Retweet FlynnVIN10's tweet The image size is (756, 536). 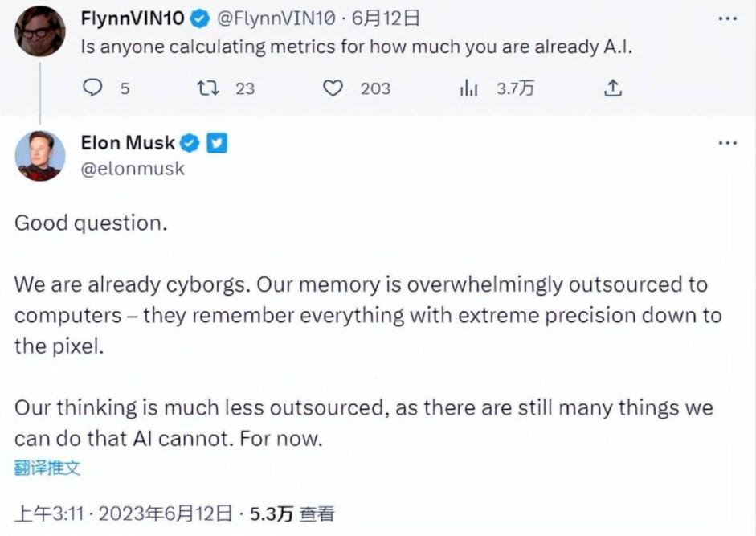coord(210,88)
